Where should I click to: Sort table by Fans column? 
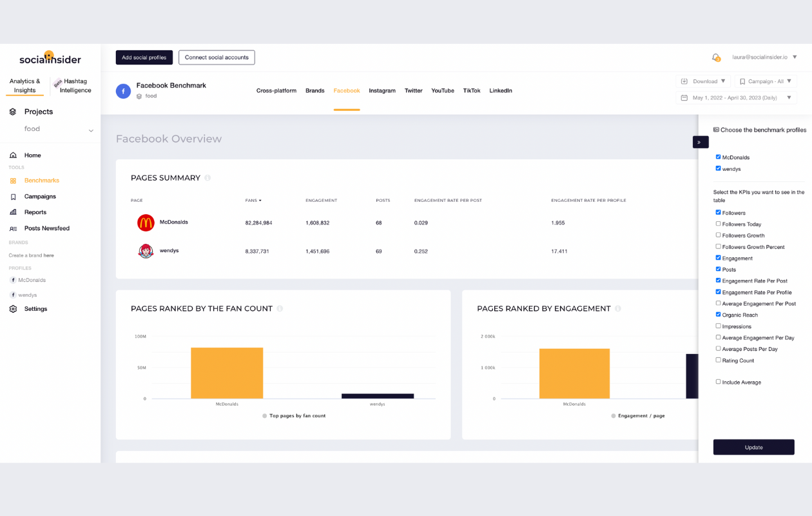coord(253,201)
